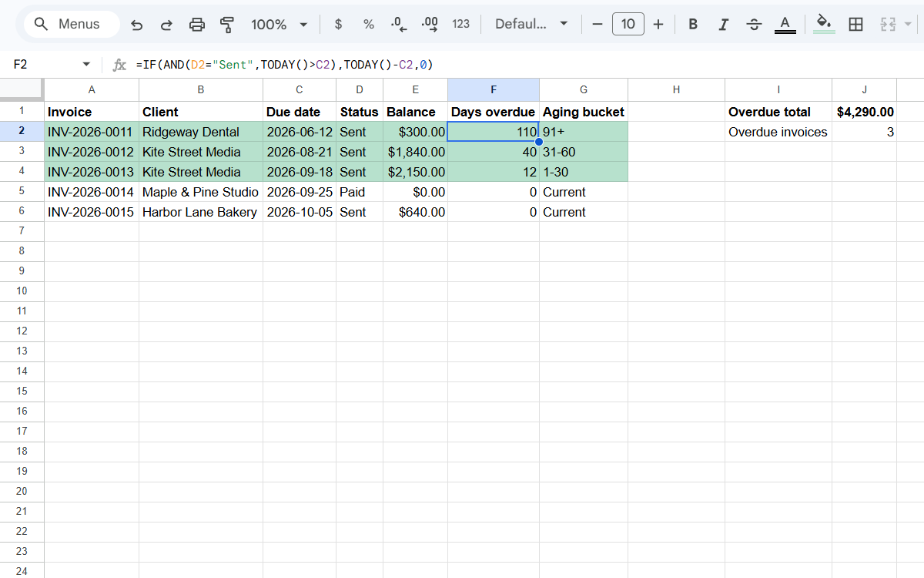Select the Paint format roller icon
924x578 pixels.
tap(227, 25)
